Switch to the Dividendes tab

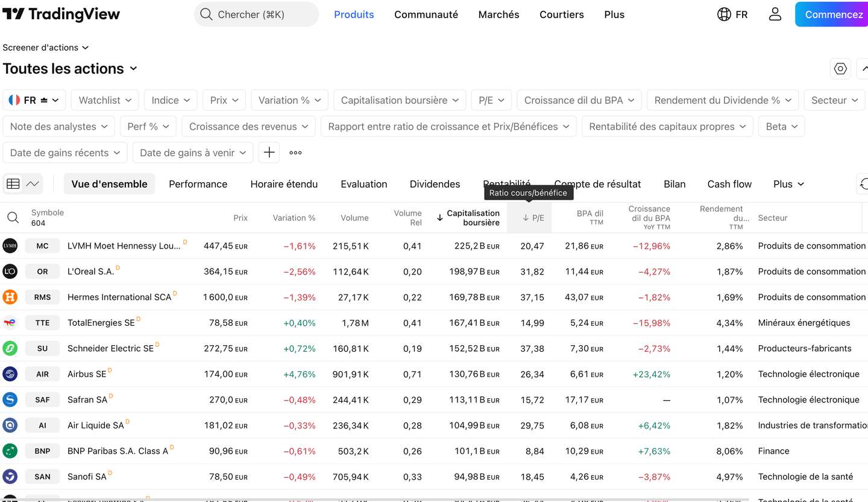click(435, 184)
